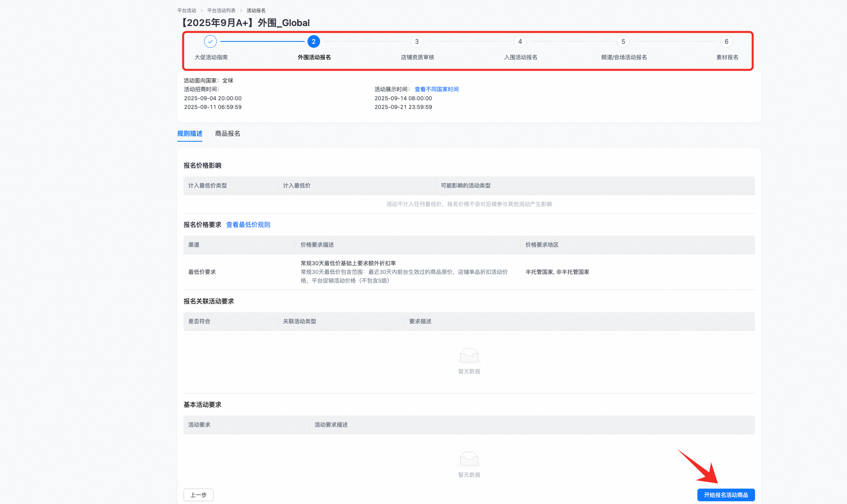Click step 2 circle in progress bar
847x504 pixels.
pyautogui.click(x=313, y=41)
